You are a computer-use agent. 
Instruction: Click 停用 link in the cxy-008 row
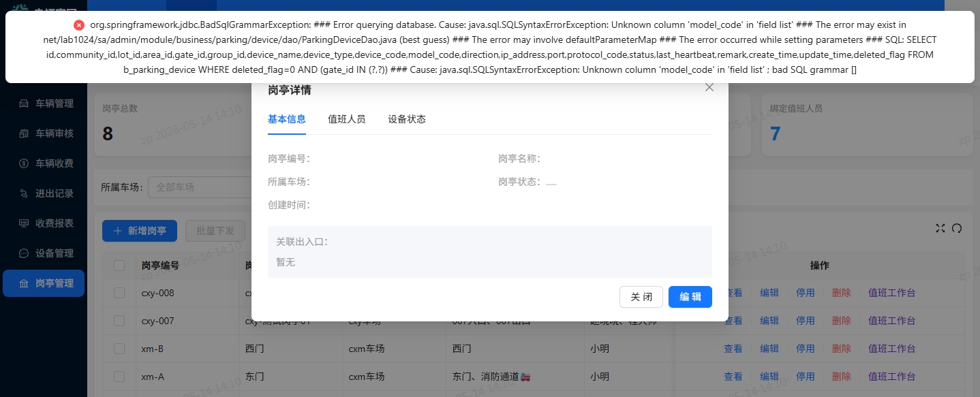pyautogui.click(x=806, y=293)
